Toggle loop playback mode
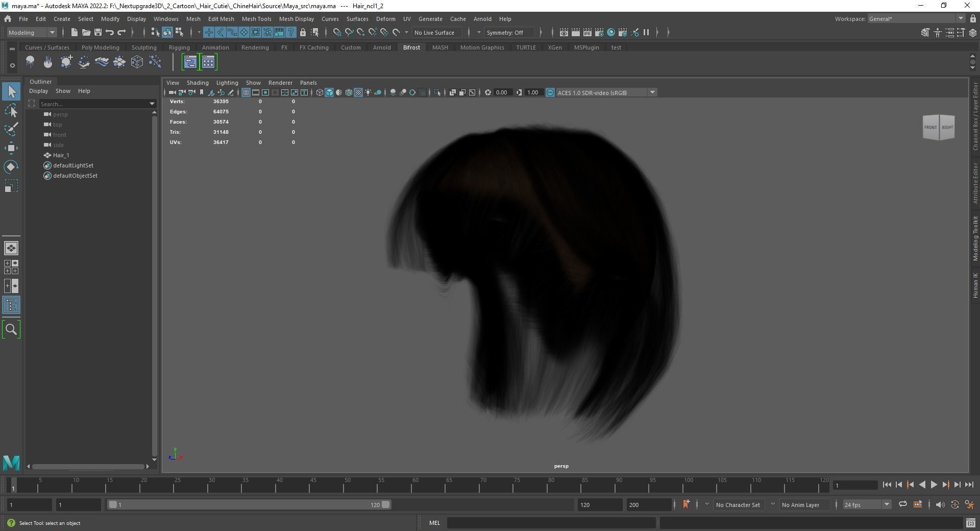This screenshot has height=531, width=980. [902, 505]
